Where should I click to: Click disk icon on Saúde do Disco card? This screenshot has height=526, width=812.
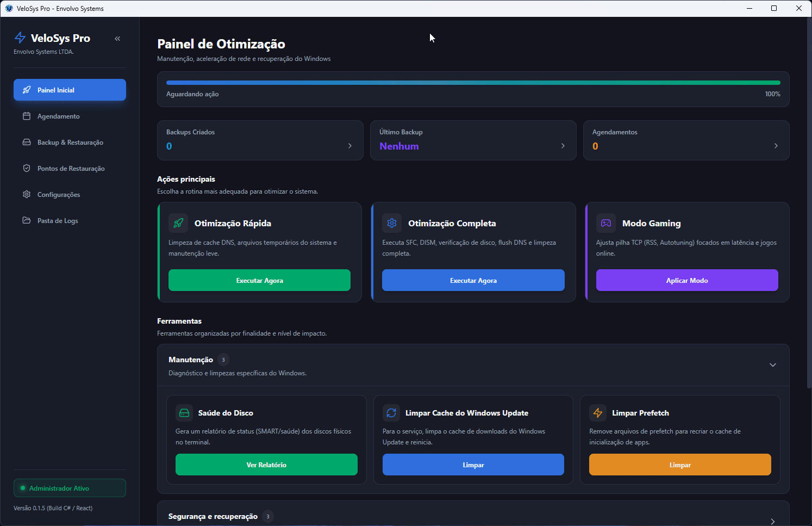coord(184,413)
